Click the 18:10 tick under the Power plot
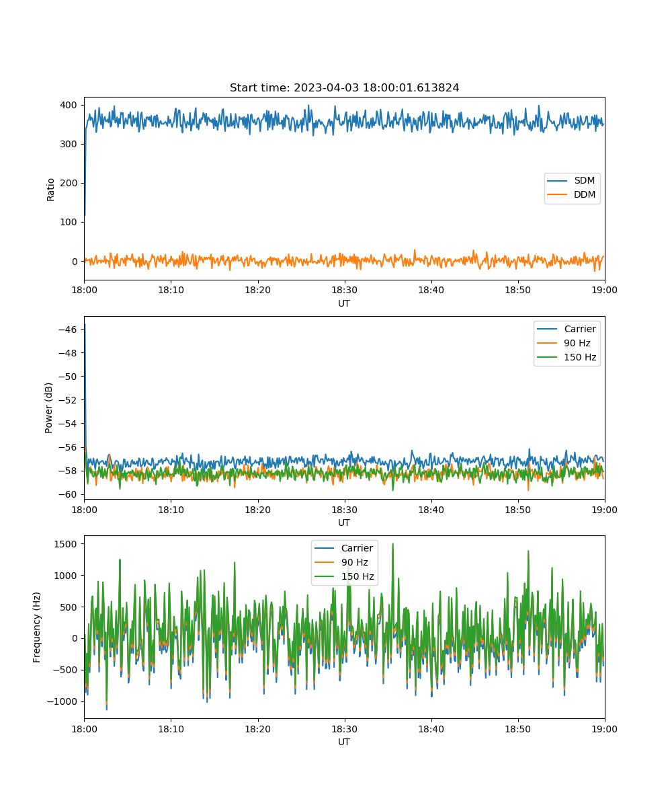This screenshot has width=672, height=807. coord(171,509)
